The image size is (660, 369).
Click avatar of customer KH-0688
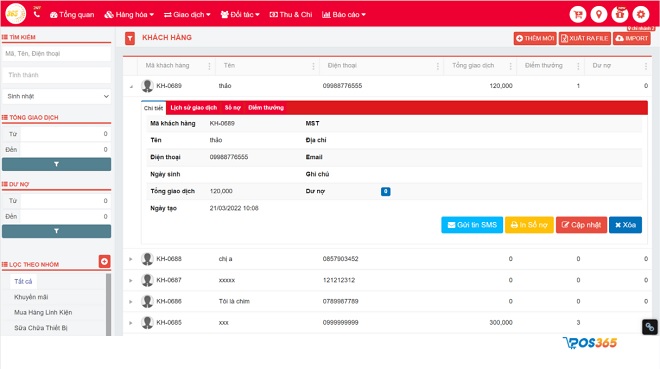pos(147,259)
